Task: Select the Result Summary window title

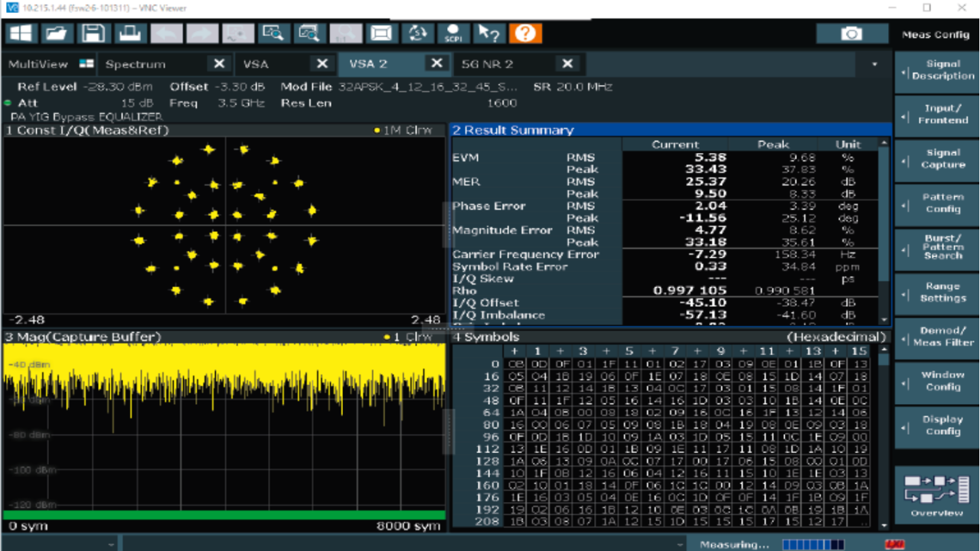Action: [512, 130]
